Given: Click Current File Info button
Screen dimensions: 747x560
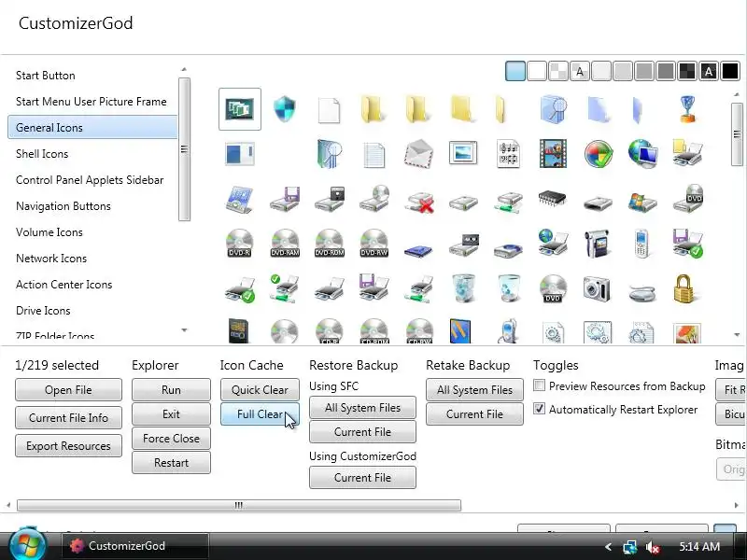Looking at the screenshot, I should pyautogui.click(x=68, y=417).
